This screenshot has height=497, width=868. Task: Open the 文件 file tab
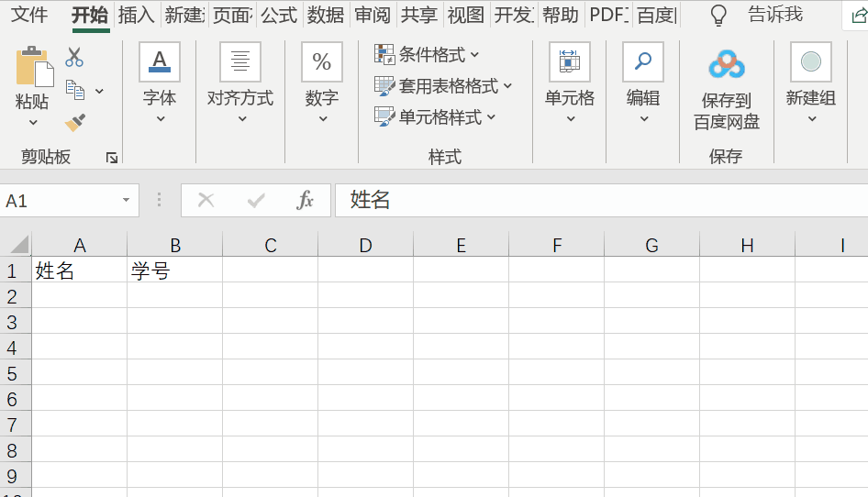(x=29, y=15)
